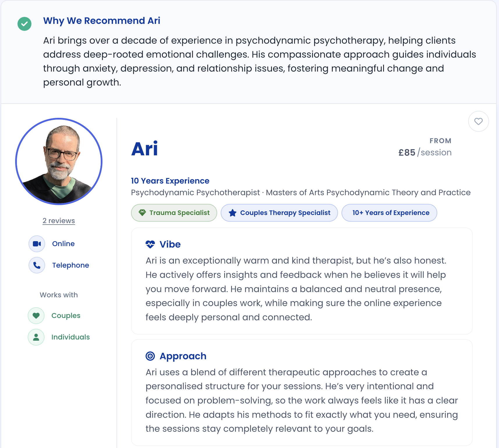Click the Couples label under Works with
The image size is (499, 448).
click(x=66, y=316)
